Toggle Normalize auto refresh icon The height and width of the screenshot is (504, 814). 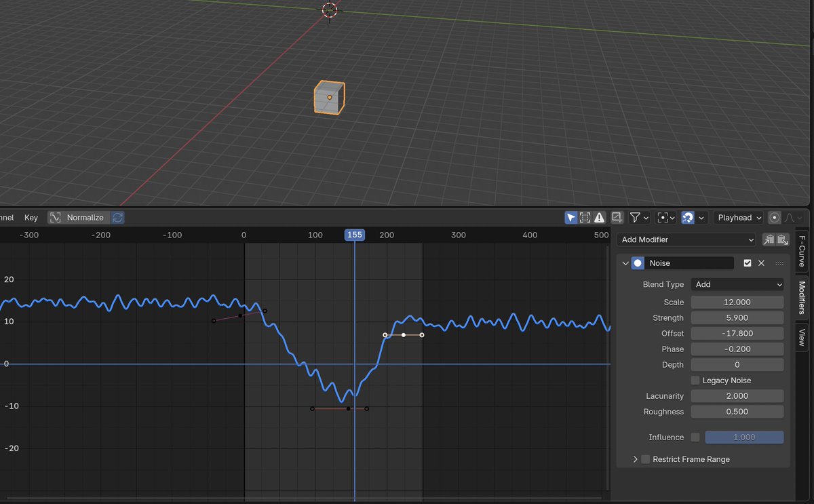117,218
